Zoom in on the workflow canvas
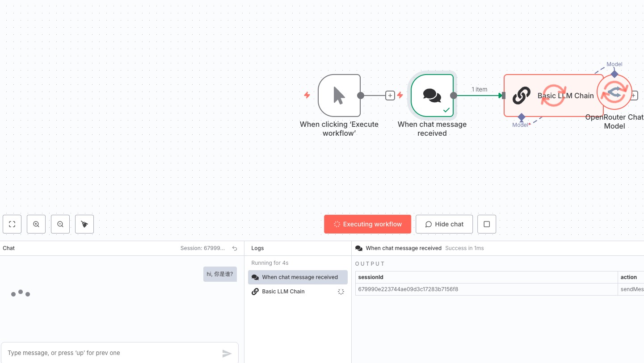The width and height of the screenshot is (644, 363). click(36, 224)
